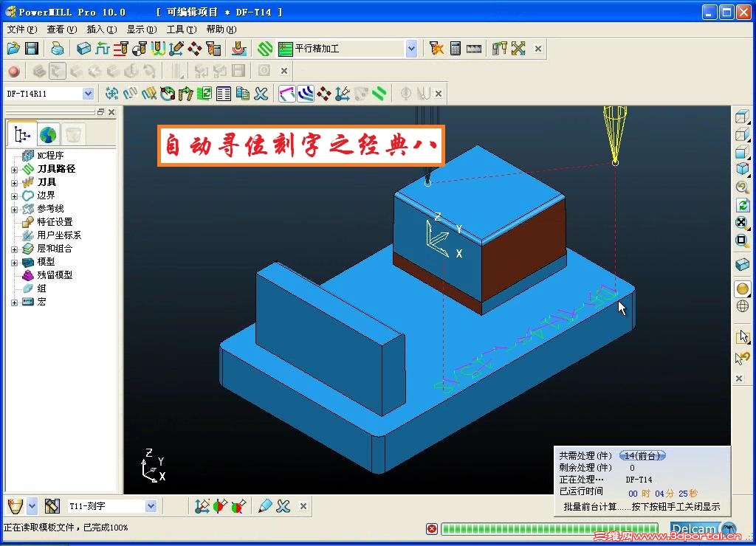
Task: Open the DF-T14R11 toolpath dropdown
Action: tap(88, 94)
